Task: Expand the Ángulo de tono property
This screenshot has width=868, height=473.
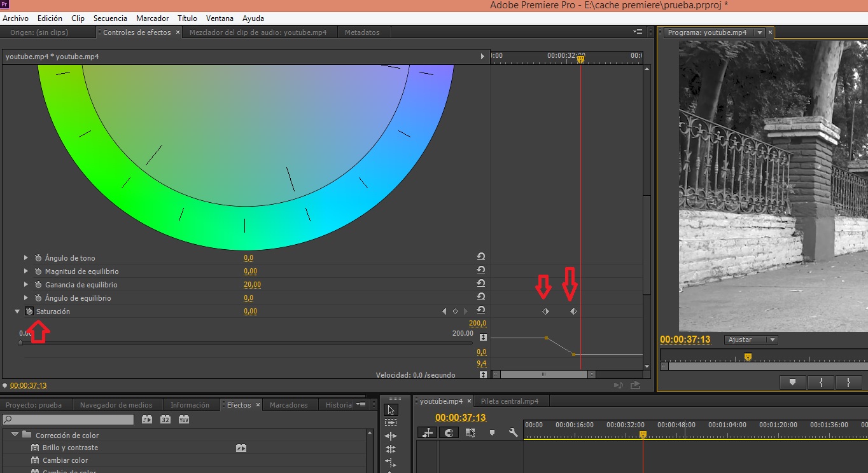Action: pos(26,258)
